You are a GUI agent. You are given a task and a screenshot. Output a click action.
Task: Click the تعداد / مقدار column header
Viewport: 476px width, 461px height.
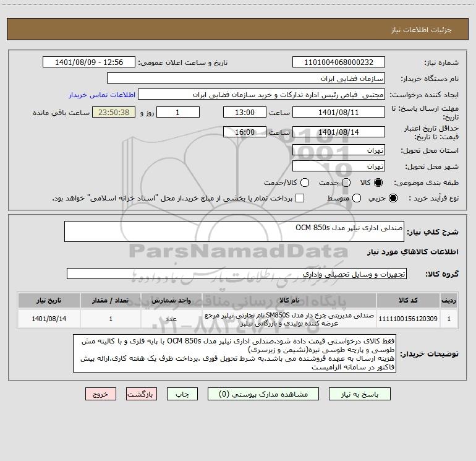111,300
